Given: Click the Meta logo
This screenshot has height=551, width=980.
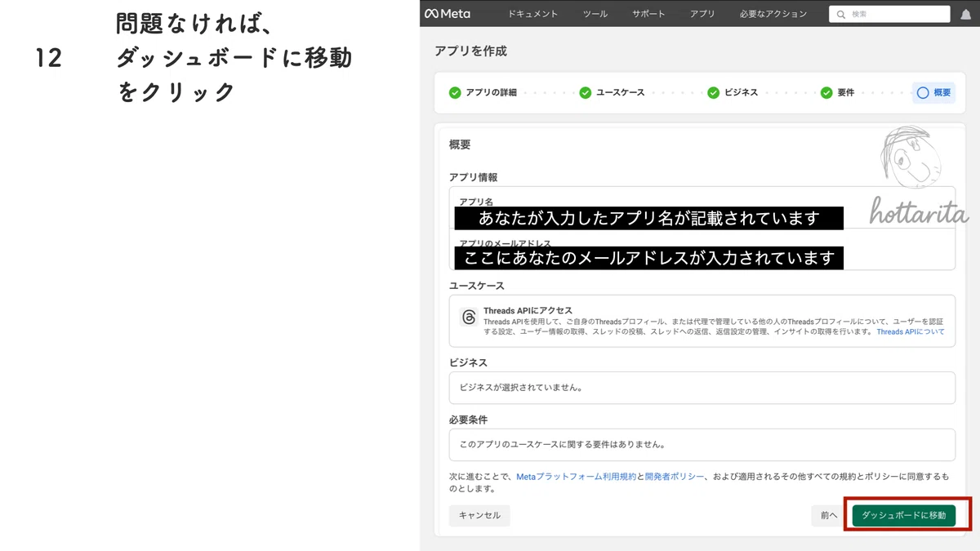Looking at the screenshot, I should click(x=448, y=14).
